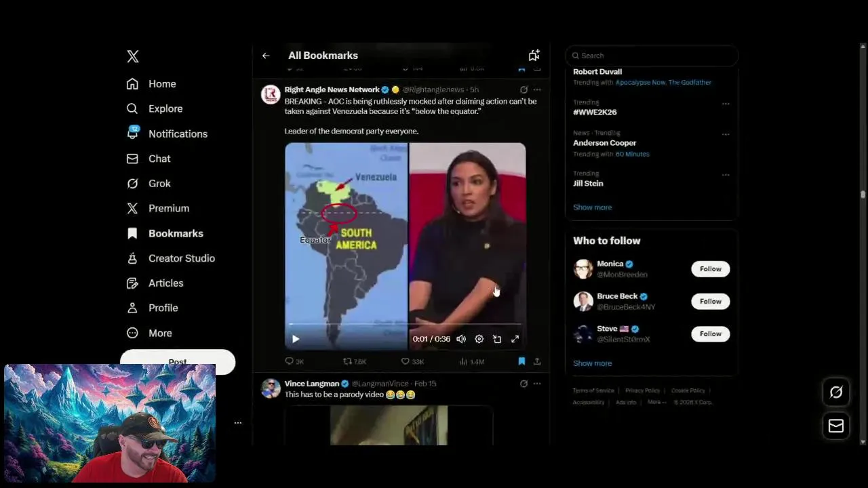Open the Robert Duvall trend
Image resolution: width=868 pixels, height=488 pixels.
(597, 72)
